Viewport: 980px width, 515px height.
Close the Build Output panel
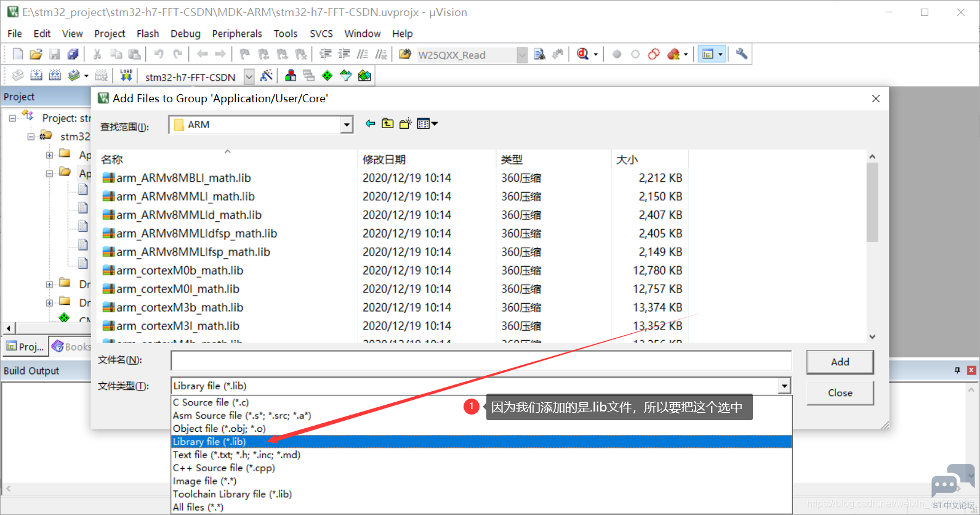point(971,370)
